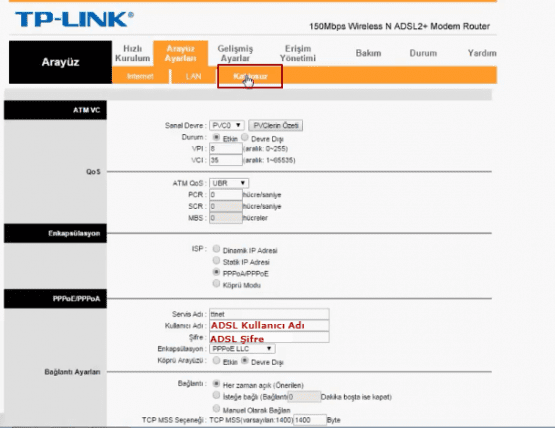
Task: Click the Arayüz sidebar title
Action: pyautogui.click(x=60, y=62)
